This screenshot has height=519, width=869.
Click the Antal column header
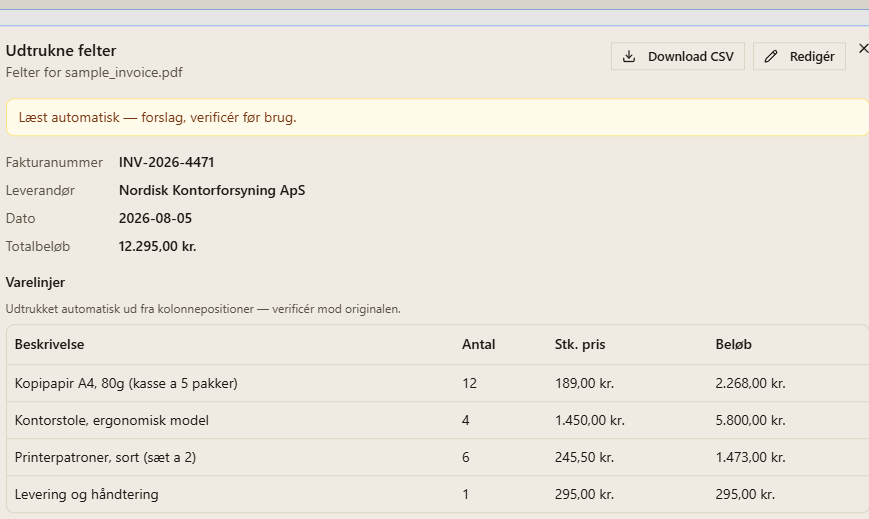pos(478,344)
